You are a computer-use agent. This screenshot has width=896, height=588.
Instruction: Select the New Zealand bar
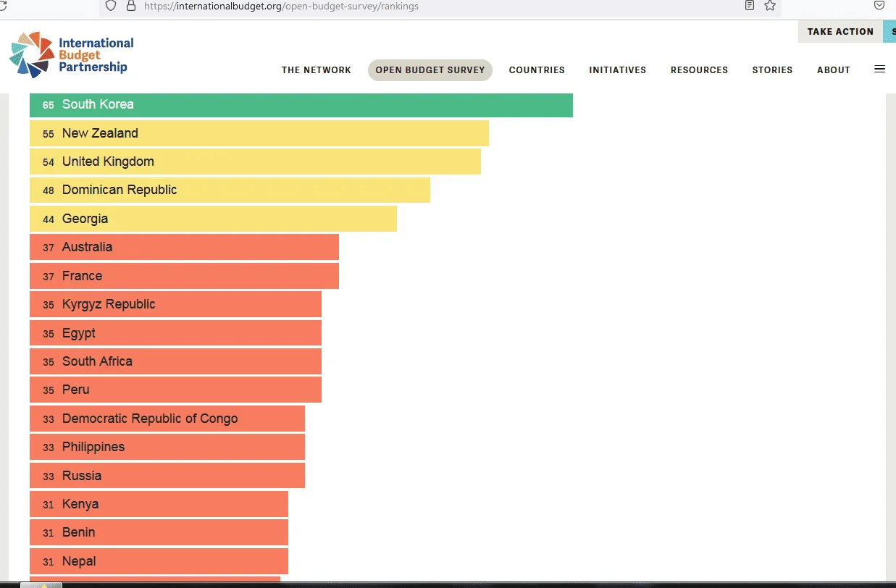[x=259, y=133]
